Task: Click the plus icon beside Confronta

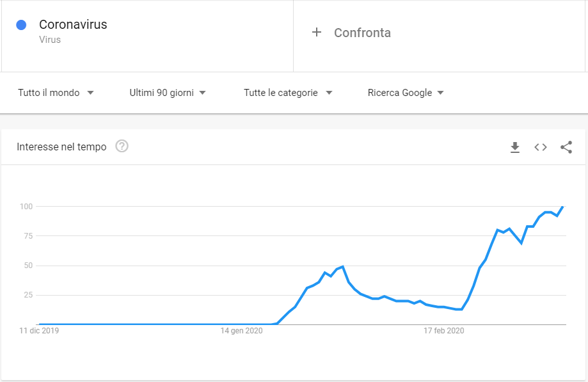Action: pyautogui.click(x=317, y=33)
